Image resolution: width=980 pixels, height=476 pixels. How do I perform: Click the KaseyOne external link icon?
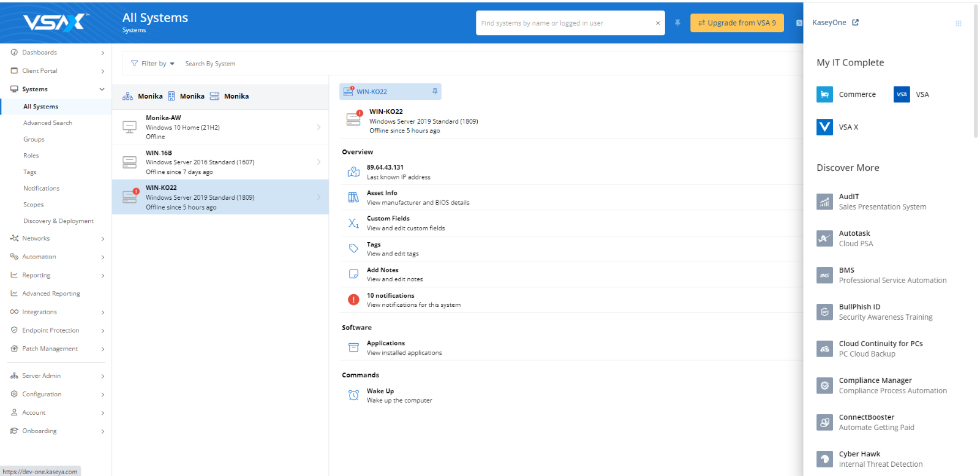point(856,23)
